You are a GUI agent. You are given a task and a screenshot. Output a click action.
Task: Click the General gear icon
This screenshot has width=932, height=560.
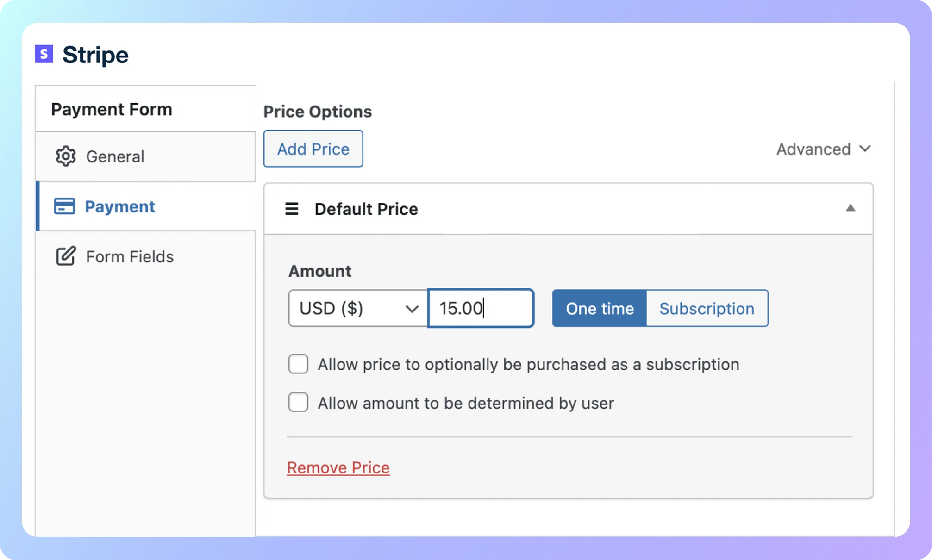[x=66, y=156]
